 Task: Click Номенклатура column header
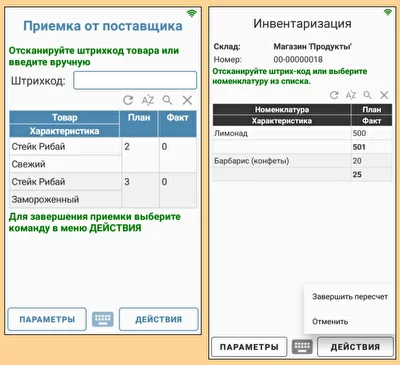282,109
